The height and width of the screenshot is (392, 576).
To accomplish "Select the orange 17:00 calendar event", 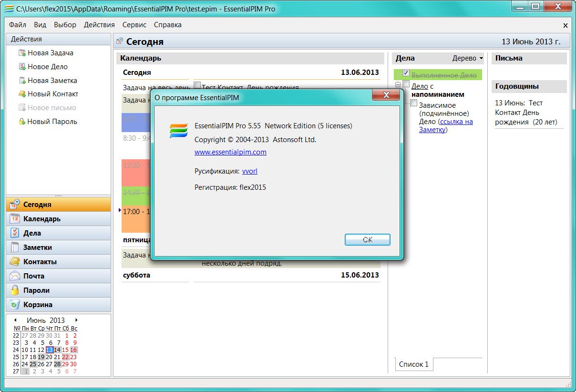I will (x=136, y=219).
